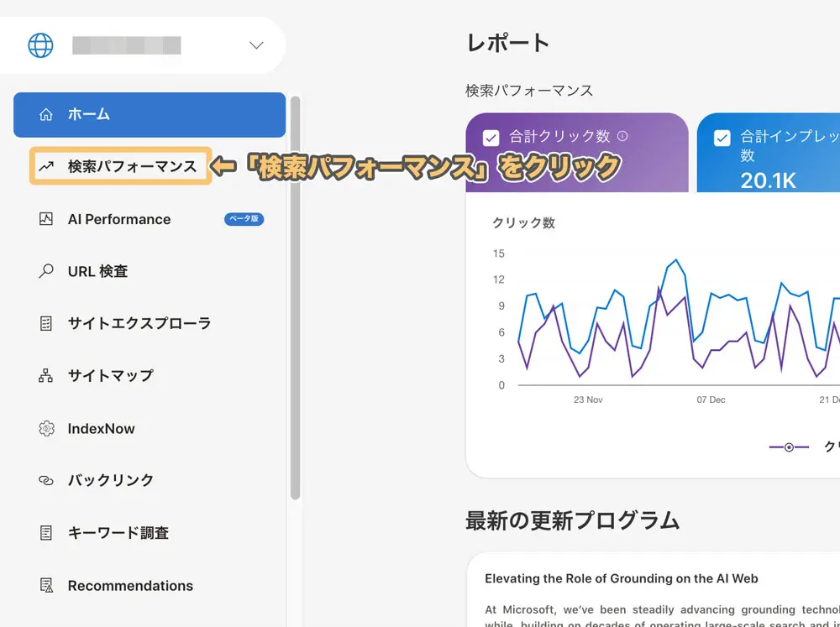Open サイトエクスプローラ menu item
Image resolution: width=840 pixels, height=627 pixels.
(139, 323)
